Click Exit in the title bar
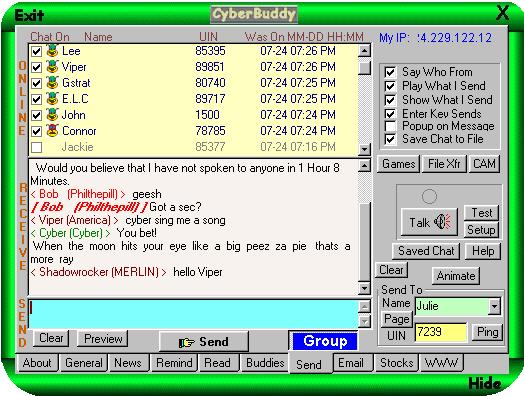Viewport: 524px width, 396px height. [x=29, y=15]
